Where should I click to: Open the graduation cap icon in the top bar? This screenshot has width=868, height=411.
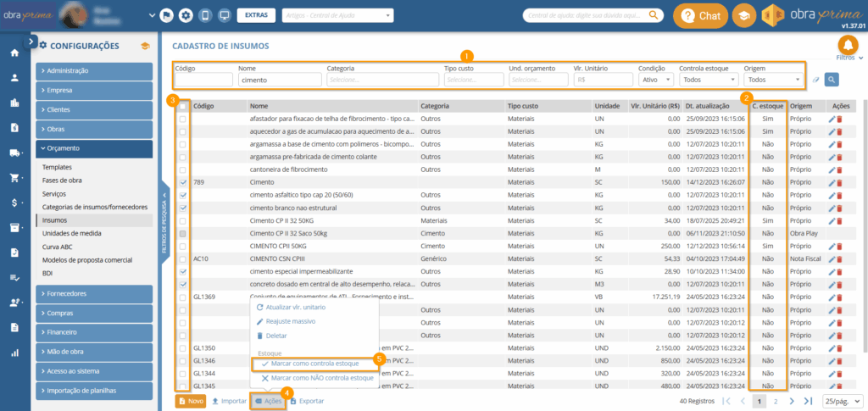(744, 16)
